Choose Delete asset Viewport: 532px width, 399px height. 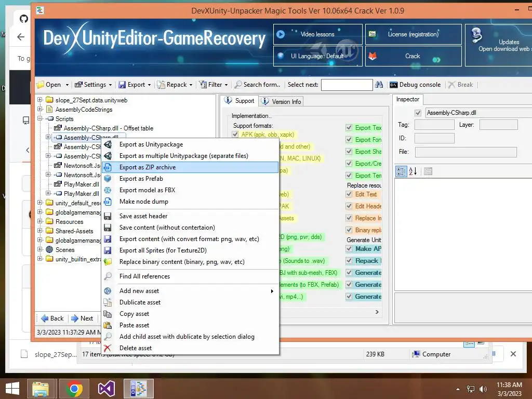pyautogui.click(x=190, y=348)
